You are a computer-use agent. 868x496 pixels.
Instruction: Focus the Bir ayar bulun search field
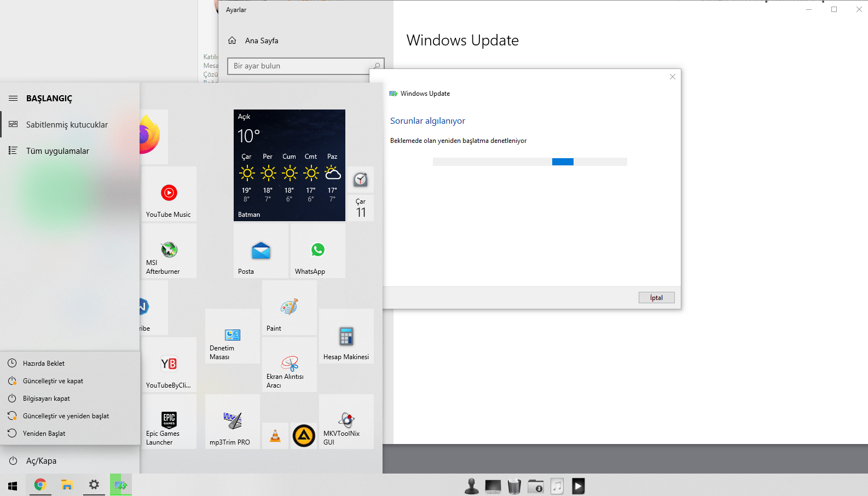306,66
